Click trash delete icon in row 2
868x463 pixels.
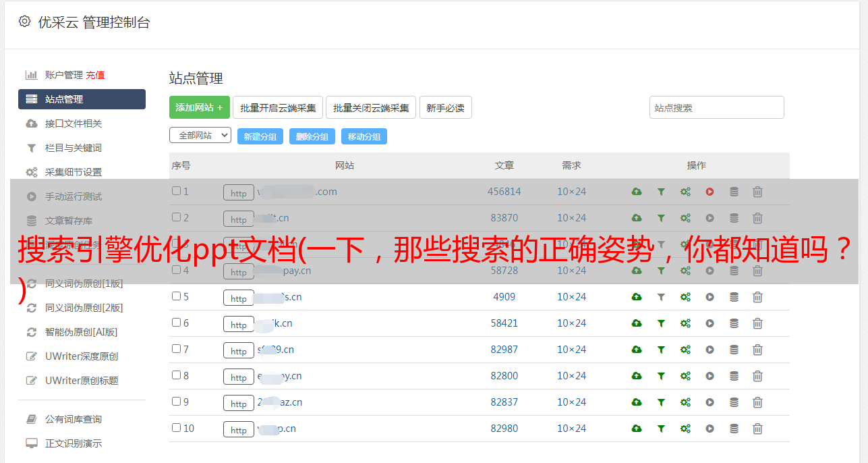tap(757, 218)
